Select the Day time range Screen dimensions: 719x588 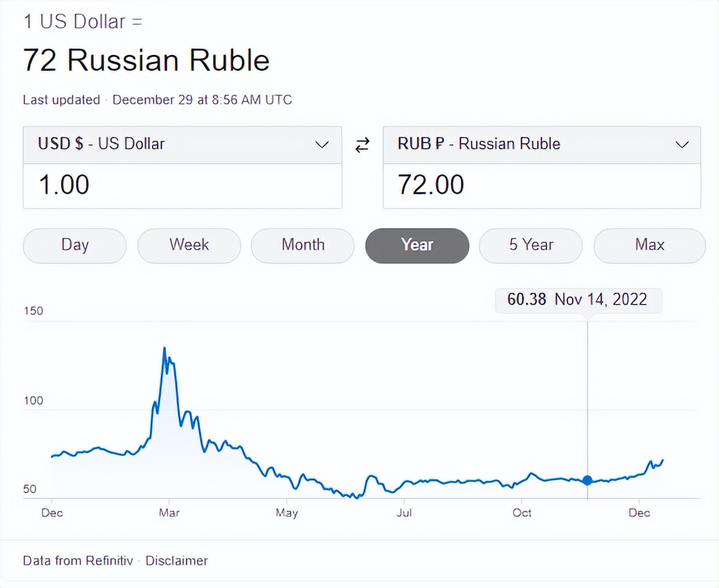(75, 245)
